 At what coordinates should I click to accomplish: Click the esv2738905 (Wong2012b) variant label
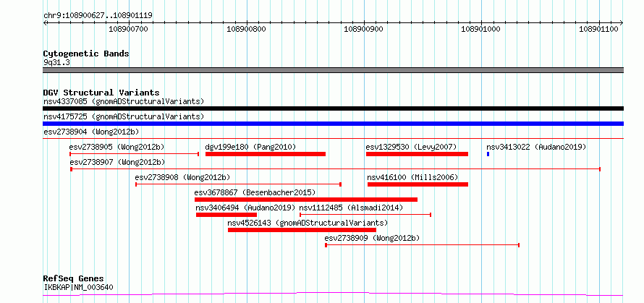[x=116, y=147]
